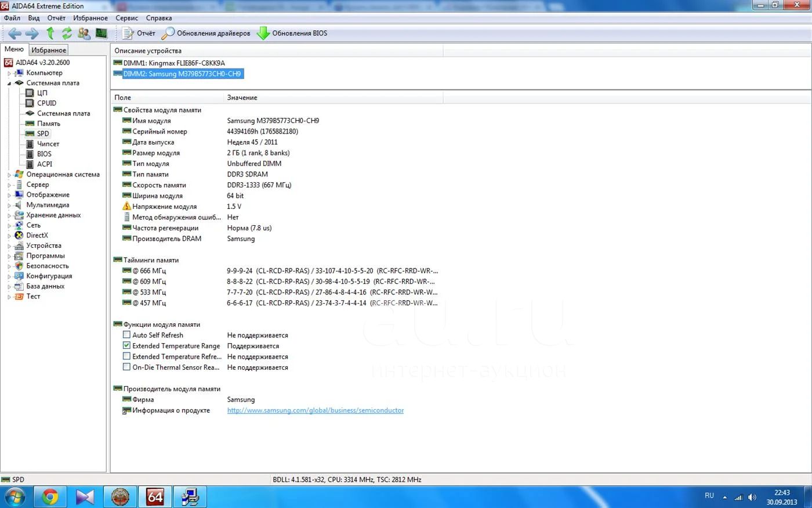This screenshot has width=812, height=508.
Task: Collapse the top-level Системная плата node
Action: pyautogui.click(x=9, y=84)
